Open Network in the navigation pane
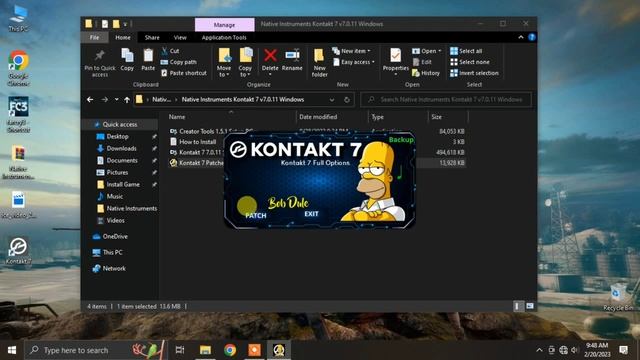Viewport: 640px width, 360px height. click(x=114, y=269)
